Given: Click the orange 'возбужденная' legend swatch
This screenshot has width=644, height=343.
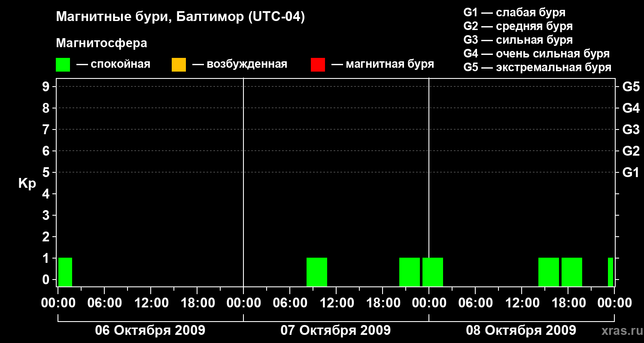Looking at the screenshot, I should click(x=179, y=65).
